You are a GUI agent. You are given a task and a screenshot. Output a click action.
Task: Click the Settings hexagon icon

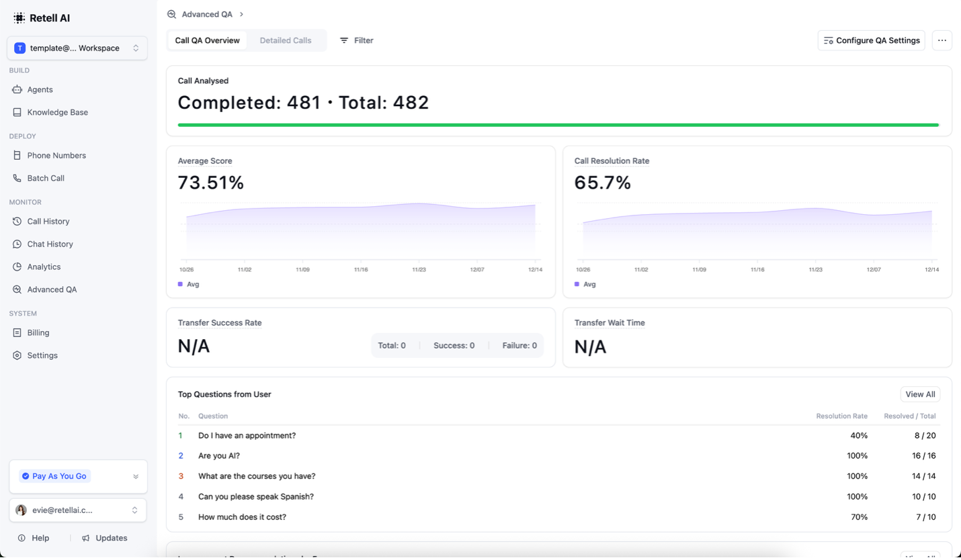[x=17, y=355]
